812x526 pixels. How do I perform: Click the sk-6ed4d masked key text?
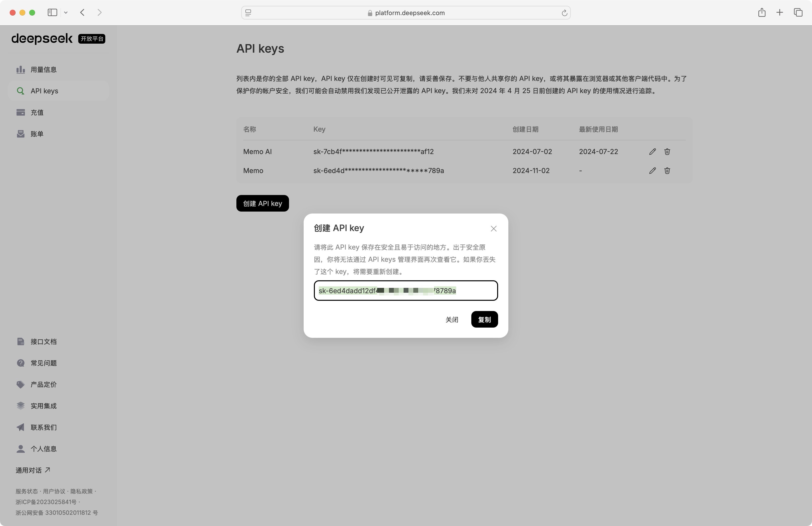click(x=378, y=171)
